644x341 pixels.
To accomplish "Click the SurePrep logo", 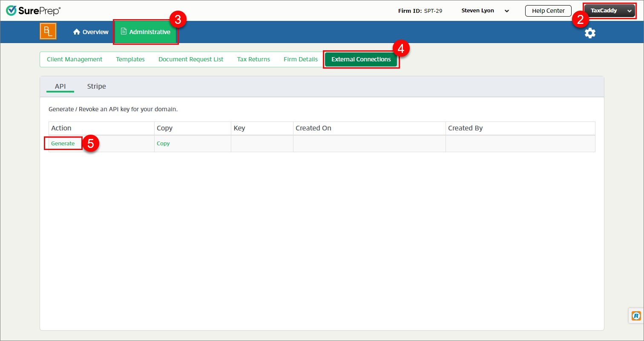I will pos(33,11).
